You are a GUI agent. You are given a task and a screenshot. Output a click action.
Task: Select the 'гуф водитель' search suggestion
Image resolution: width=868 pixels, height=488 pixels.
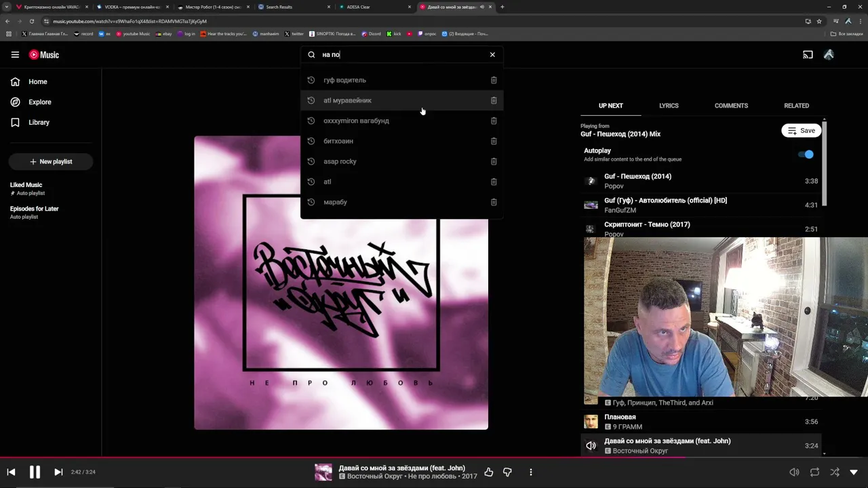pos(402,80)
